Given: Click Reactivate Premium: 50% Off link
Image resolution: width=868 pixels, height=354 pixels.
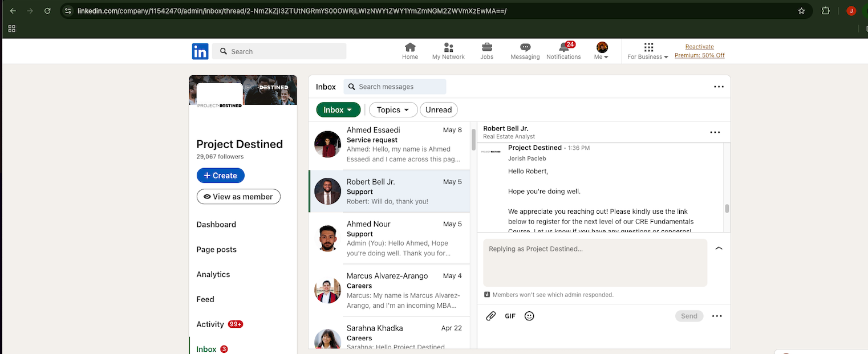Looking at the screenshot, I should point(700,51).
